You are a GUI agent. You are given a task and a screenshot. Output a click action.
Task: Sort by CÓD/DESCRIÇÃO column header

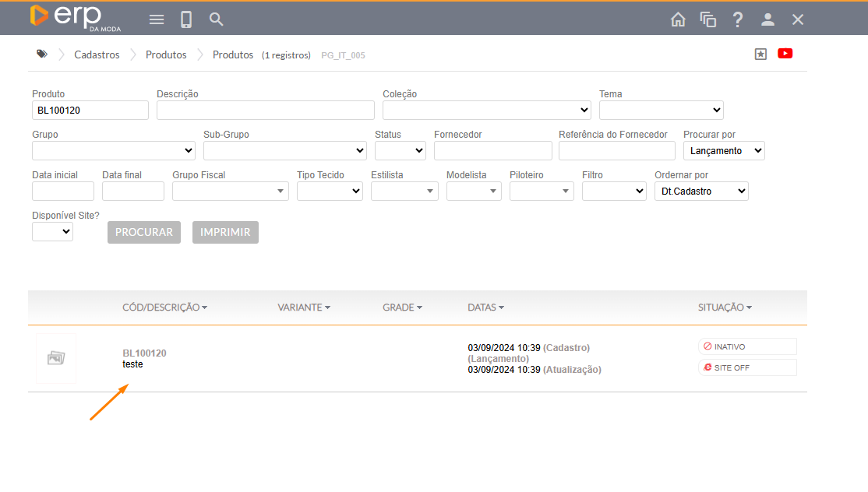pyautogui.click(x=164, y=307)
